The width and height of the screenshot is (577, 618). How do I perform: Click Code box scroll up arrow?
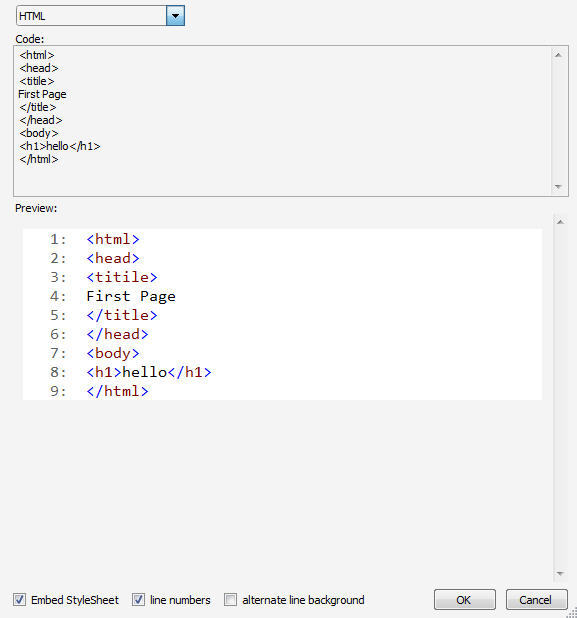[558, 55]
